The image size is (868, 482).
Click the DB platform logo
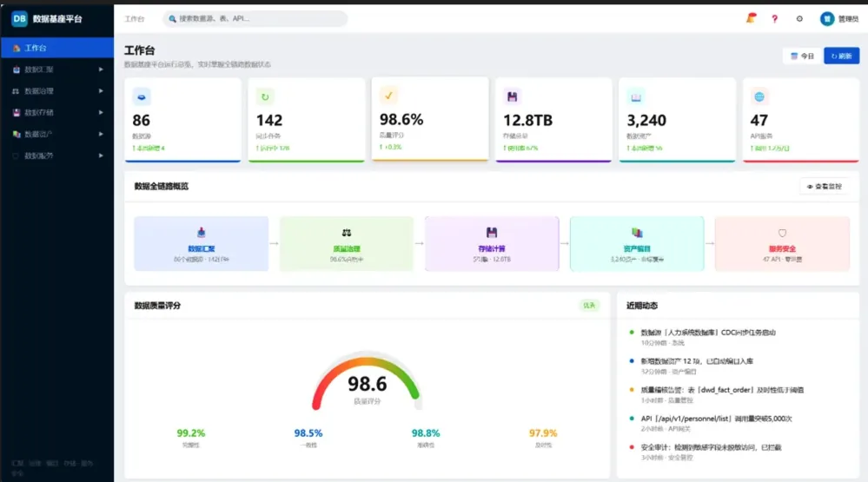pos(19,19)
